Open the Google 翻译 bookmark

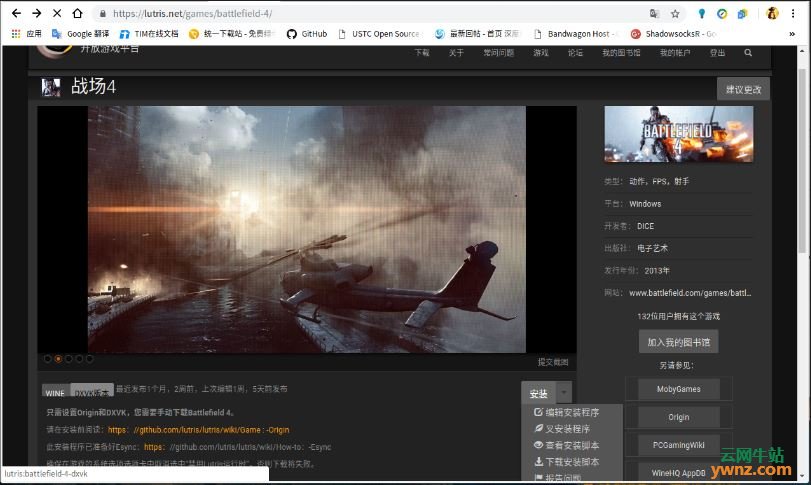81,34
